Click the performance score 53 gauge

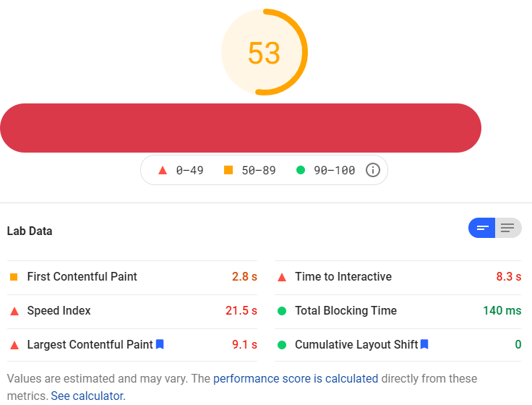[265, 52]
